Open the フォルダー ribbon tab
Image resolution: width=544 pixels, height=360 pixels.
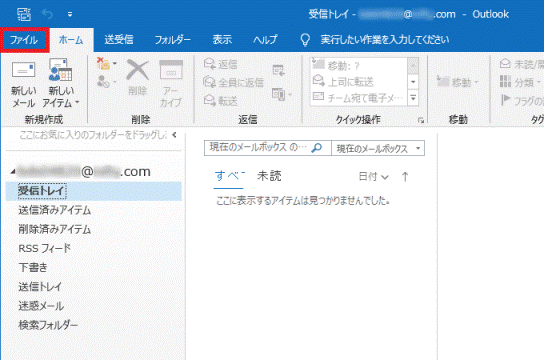click(172, 40)
